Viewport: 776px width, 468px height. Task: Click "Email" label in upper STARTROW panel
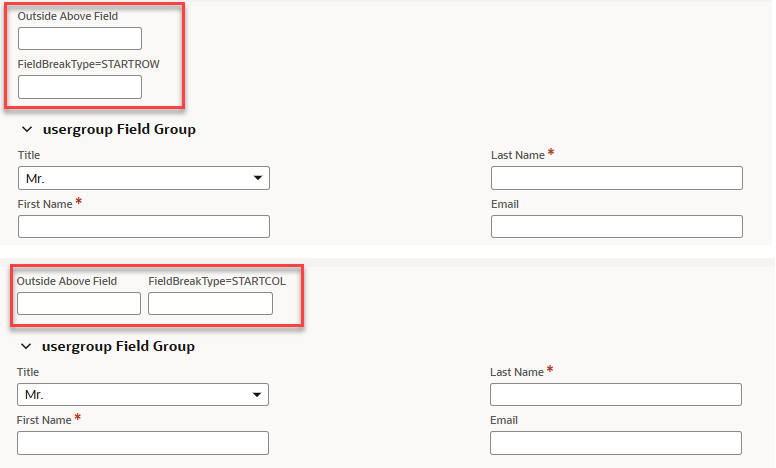click(505, 204)
